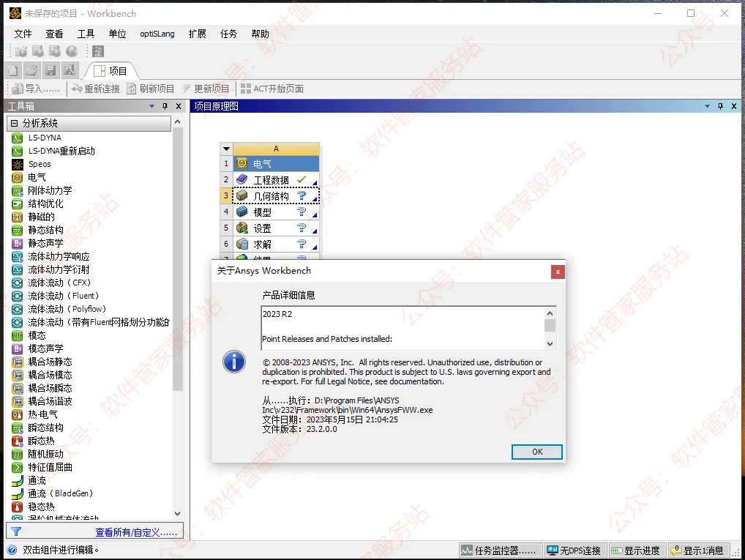Select the 热-电气 system icon
The height and width of the screenshot is (560, 745).
(17, 414)
